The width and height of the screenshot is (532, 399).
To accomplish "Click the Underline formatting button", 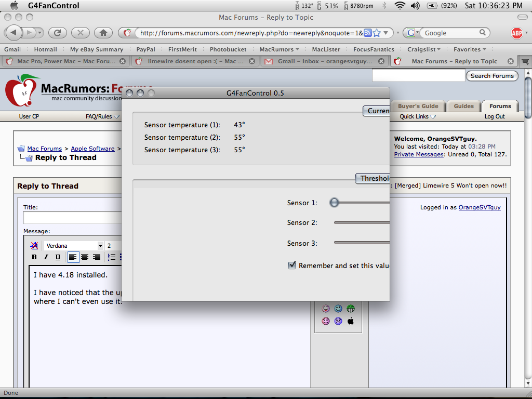I will 58,257.
